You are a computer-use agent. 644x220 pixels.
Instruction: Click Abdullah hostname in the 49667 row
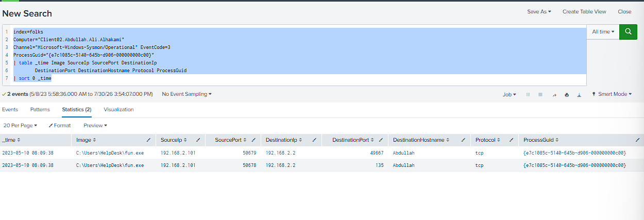[403, 153]
